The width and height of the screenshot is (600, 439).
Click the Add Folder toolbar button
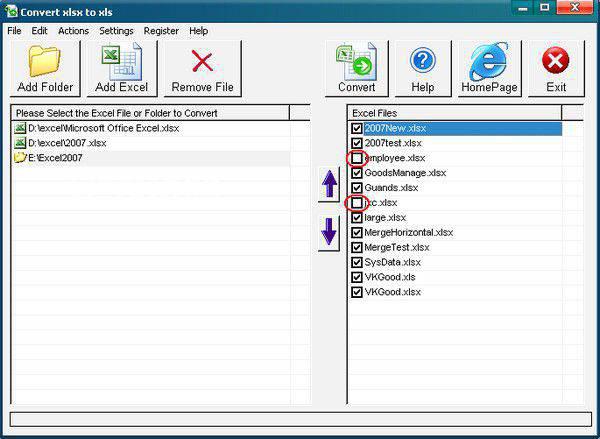(45, 69)
